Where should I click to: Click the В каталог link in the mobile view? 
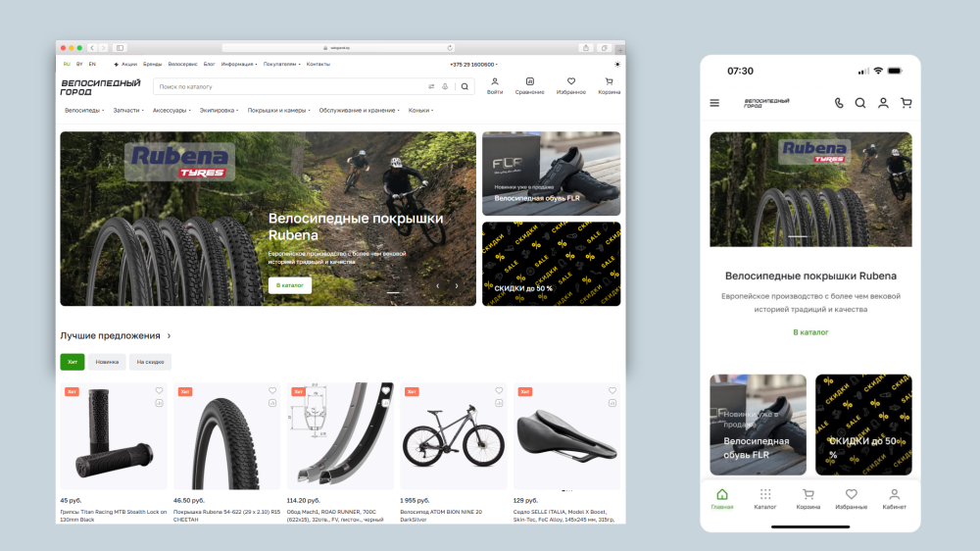(x=810, y=332)
